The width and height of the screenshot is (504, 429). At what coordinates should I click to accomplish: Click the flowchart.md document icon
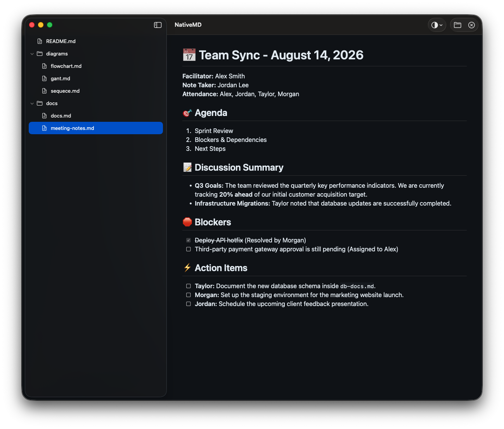[x=44, y=66]
